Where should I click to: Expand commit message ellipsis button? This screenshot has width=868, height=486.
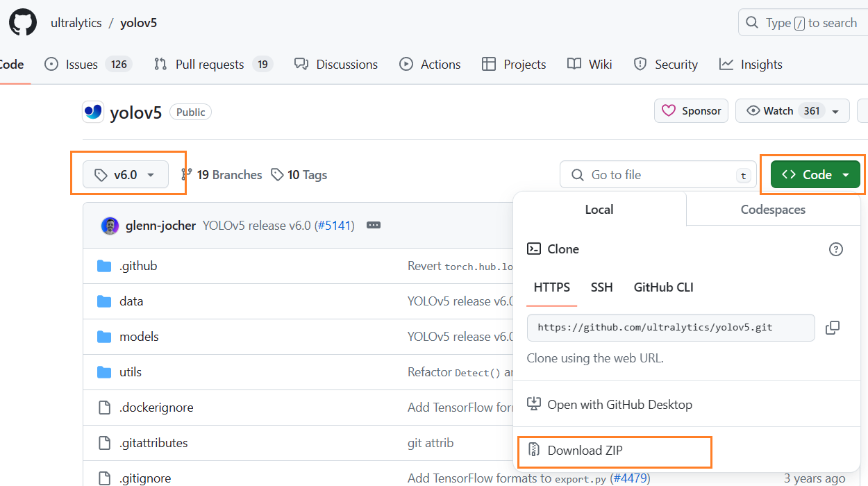tap(374, 226)
